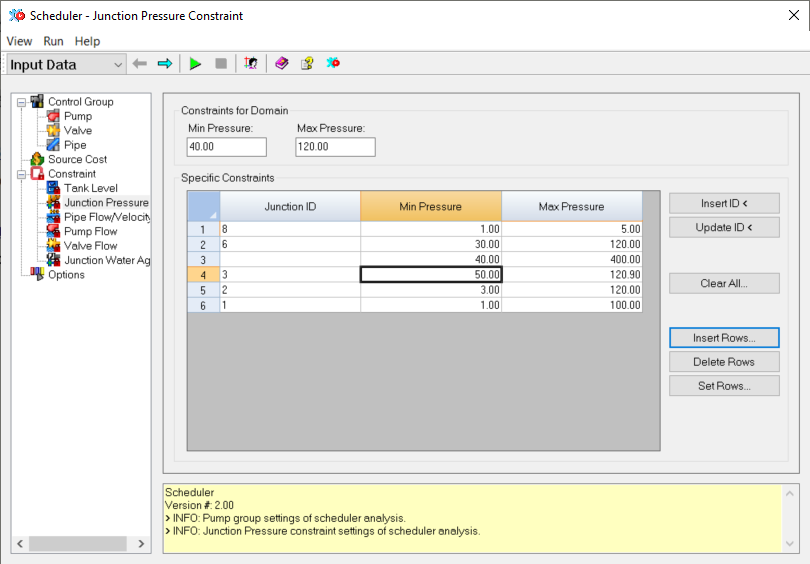Image resolution: width=810 pixels, height=564 pixels.
Task: Click the Pipe tree node icon
Action: pyautogui.click(x=53, y=145)
